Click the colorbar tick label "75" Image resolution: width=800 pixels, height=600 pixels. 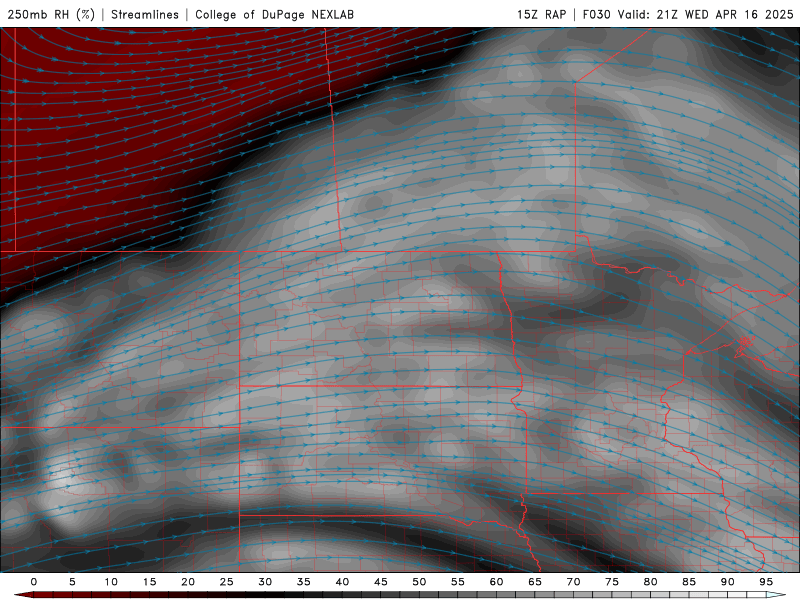612,582
